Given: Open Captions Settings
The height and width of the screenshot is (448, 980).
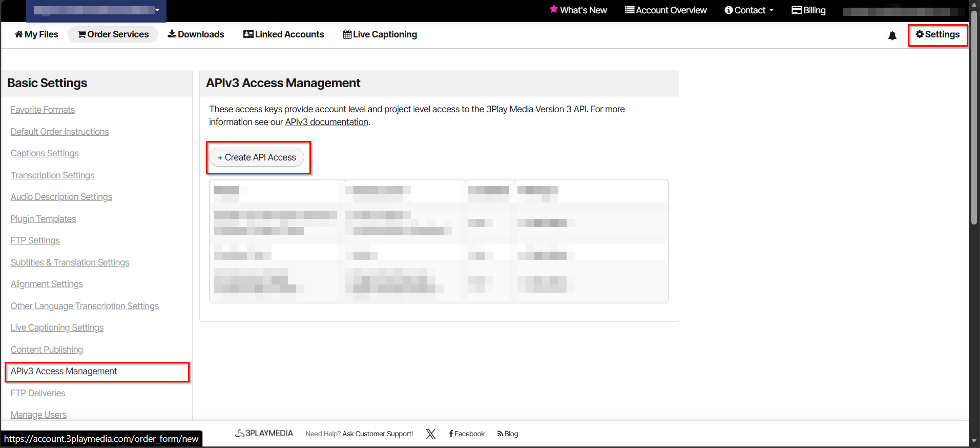Looking at the screenshot, I should [x=45, y=153].
